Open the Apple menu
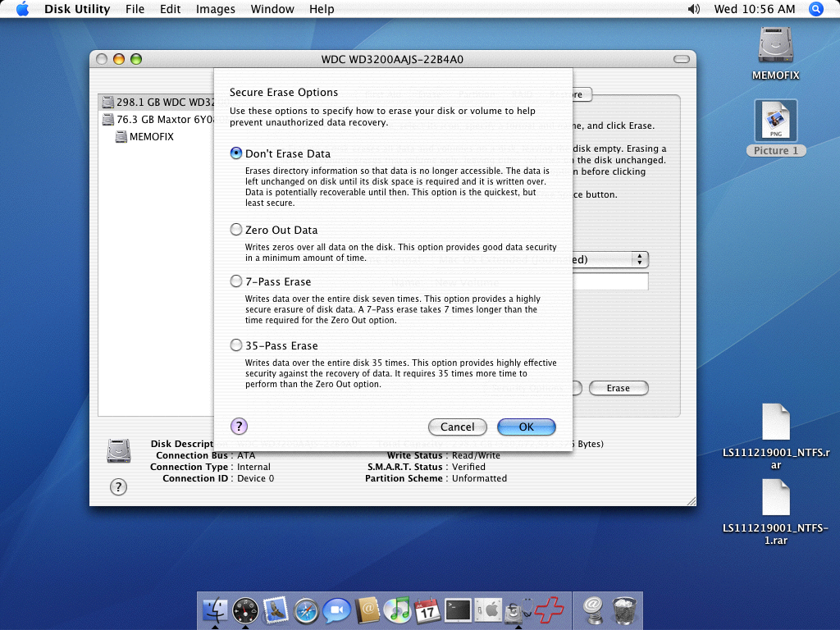The height and width of the screenshot is (630, 840). pos(22,9)
